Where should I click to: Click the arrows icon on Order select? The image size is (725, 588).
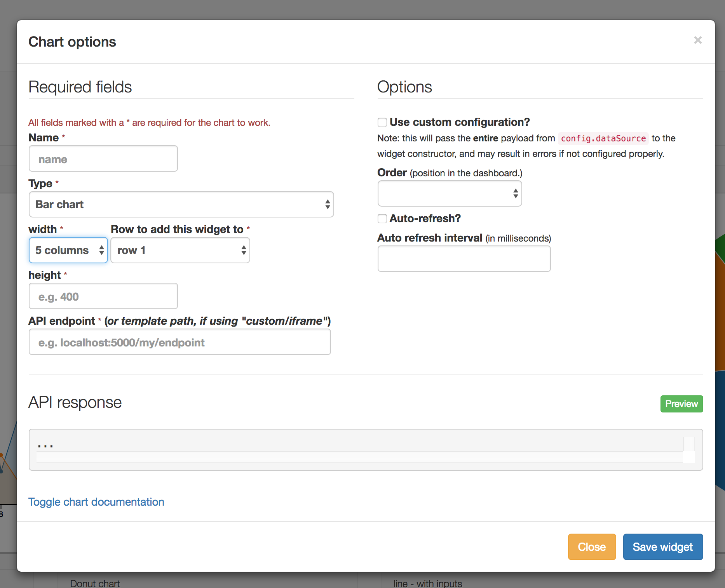(516, 193)
